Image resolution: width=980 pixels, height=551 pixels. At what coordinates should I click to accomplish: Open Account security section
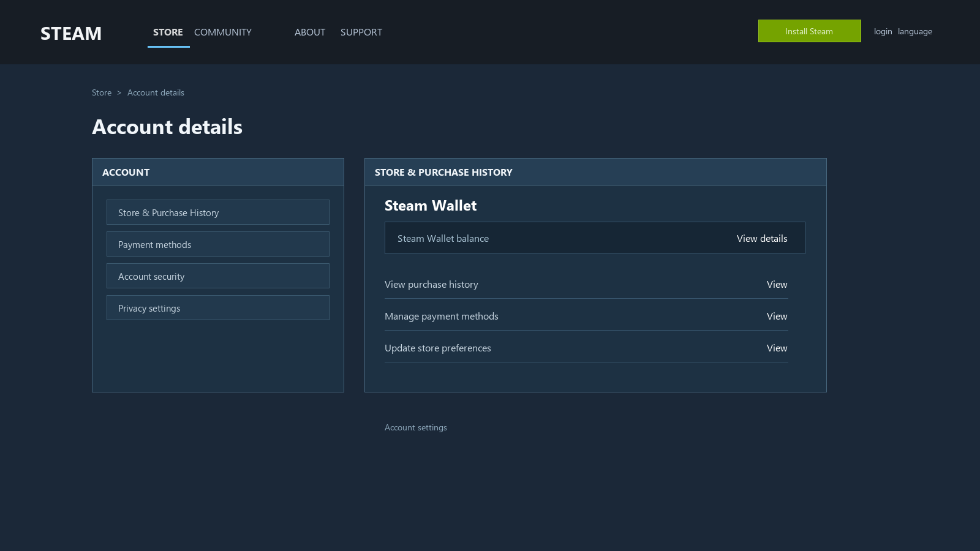(218, 276)
